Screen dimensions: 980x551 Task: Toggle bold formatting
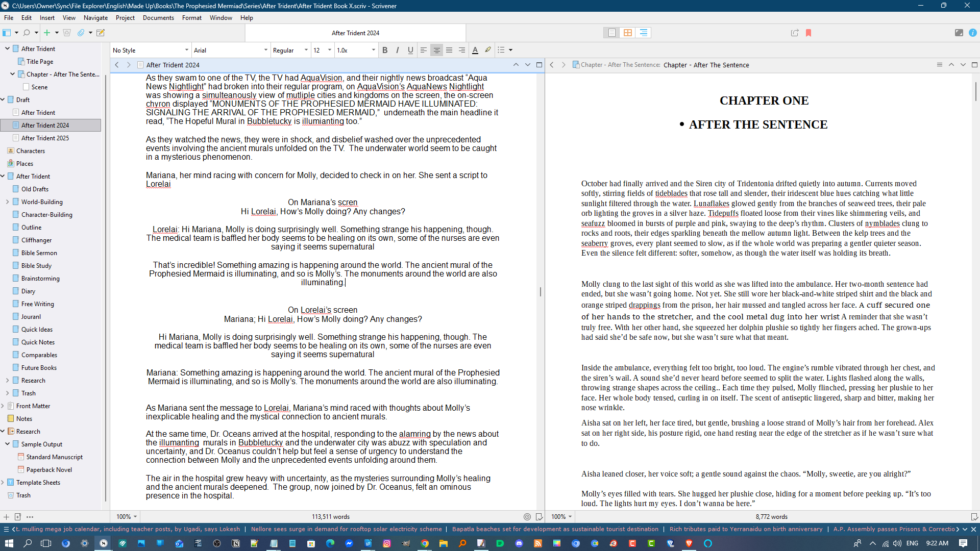click(385, 50)
